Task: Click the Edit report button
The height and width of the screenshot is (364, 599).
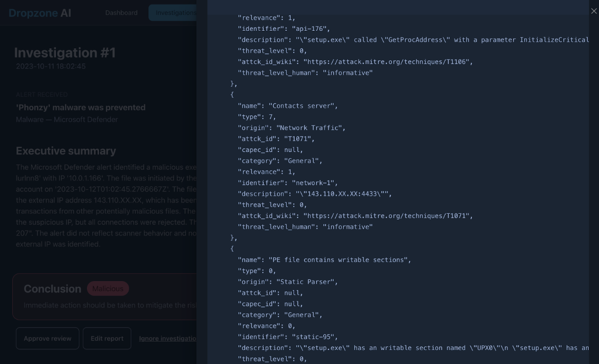Action: click(107, 338)
